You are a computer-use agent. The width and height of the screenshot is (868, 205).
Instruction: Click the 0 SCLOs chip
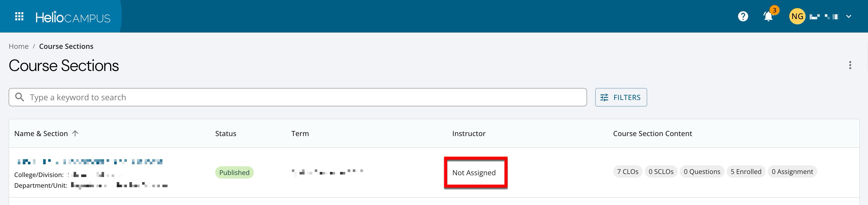661,172
